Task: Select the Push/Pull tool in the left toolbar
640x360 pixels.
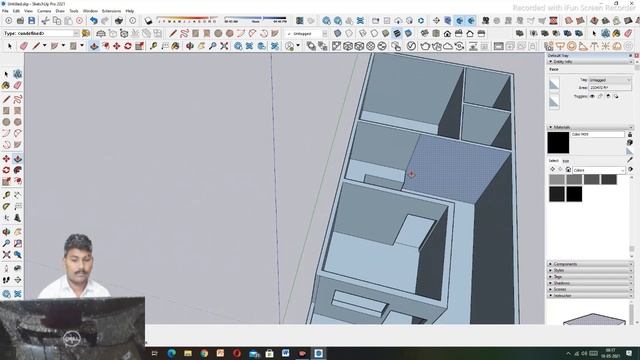Action: tap(18, 158)
